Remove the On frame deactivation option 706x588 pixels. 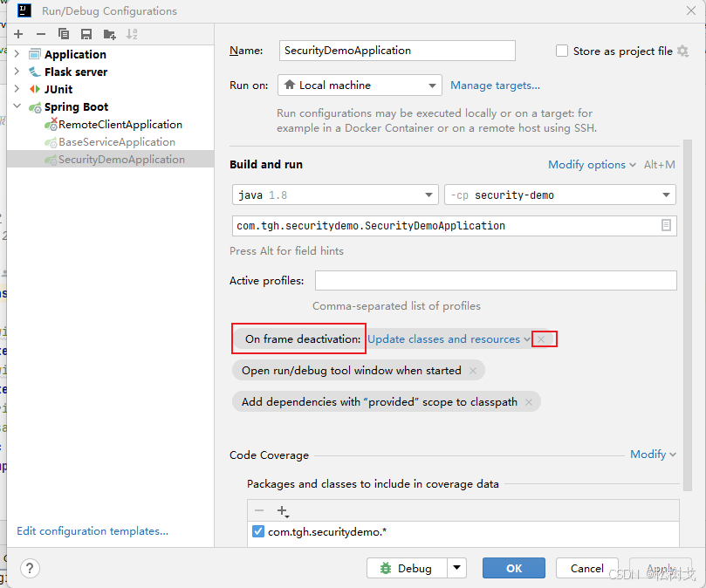coord(541,339)
